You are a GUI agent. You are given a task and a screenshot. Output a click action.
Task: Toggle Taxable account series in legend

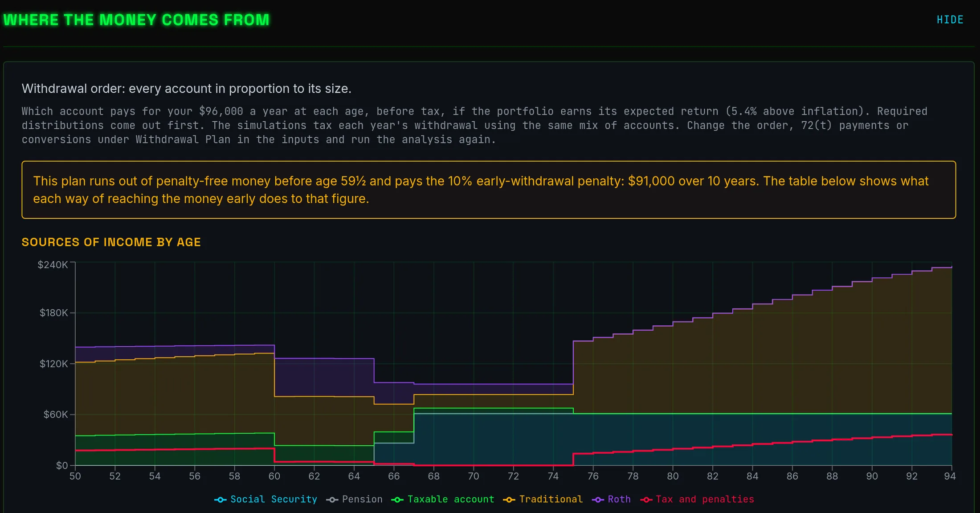coord(443,499)
